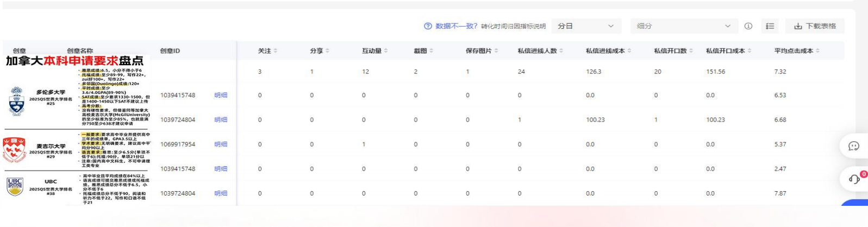Click summary 私信进线人数 value 24
868x227 pixels.
[x=521, y=71]
